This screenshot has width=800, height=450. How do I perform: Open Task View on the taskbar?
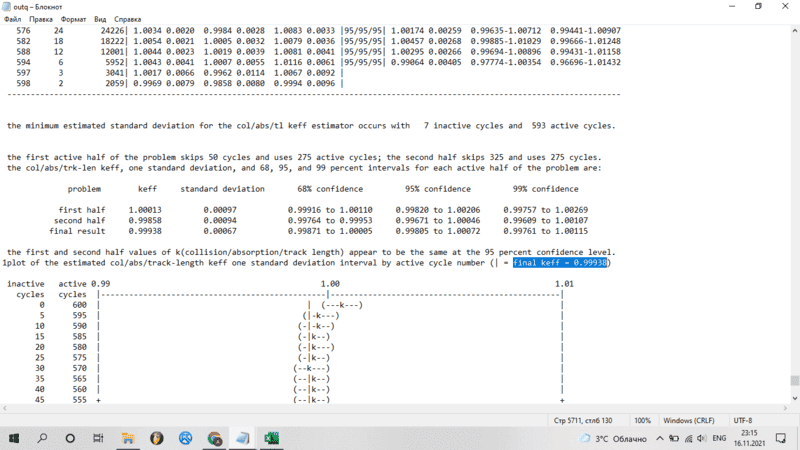[x=99, y=438]
